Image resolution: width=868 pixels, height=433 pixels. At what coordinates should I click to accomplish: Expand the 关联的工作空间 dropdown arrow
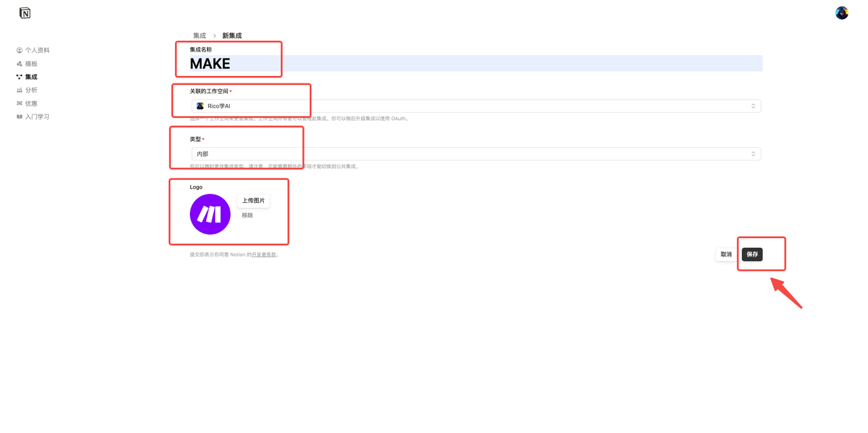pos(753,107)
